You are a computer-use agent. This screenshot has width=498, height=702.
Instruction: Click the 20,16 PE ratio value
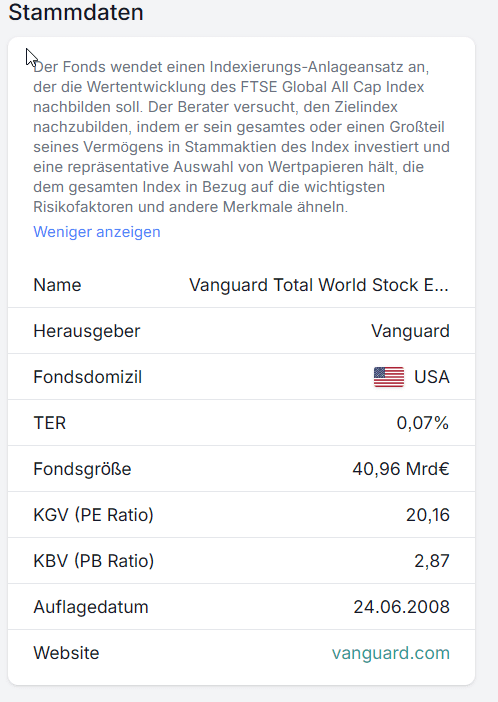coord(428,515)
